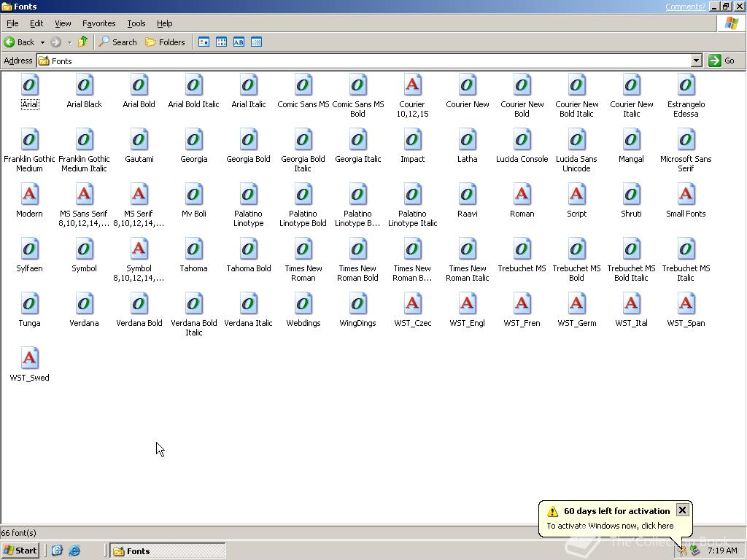
Task: Click the Go button
Action: pyautogui.click(x=721, y=61)
